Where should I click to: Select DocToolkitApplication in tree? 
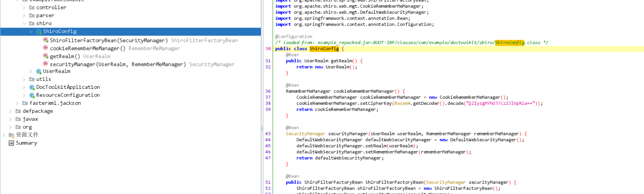click(68, 87)
